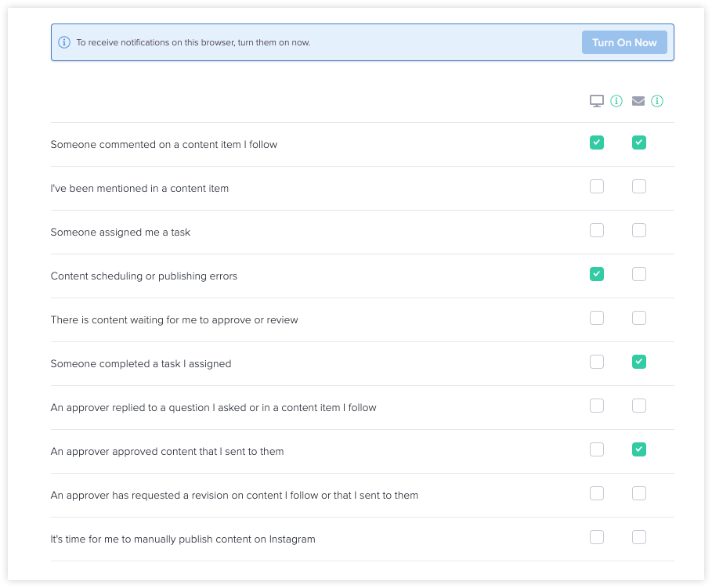The image size is (712, 588).
Task: Click the email envelope column icon
Action: point(638,101)
